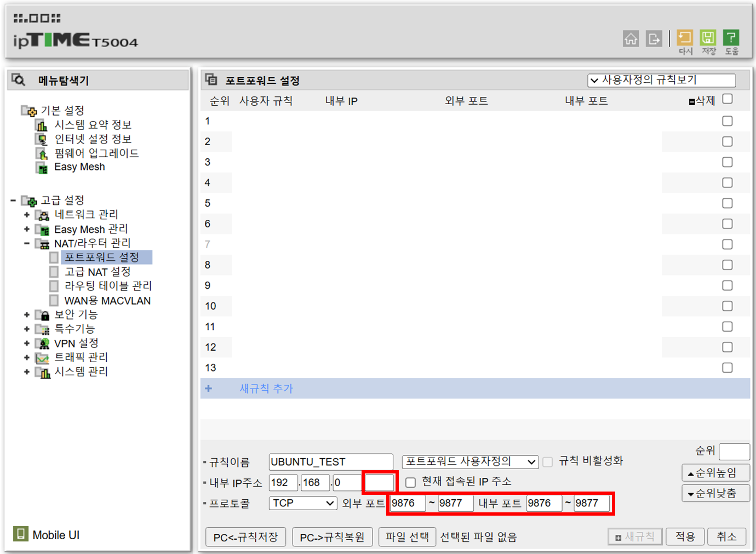This screenshot has height=554, width=756.
Task: Click the Mobile UI icon
Action: (21, 534)
